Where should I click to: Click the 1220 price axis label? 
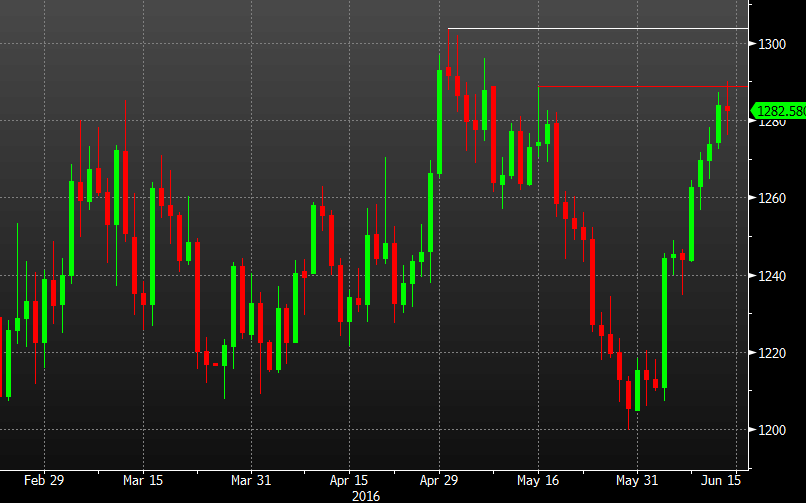coord(773,353)
